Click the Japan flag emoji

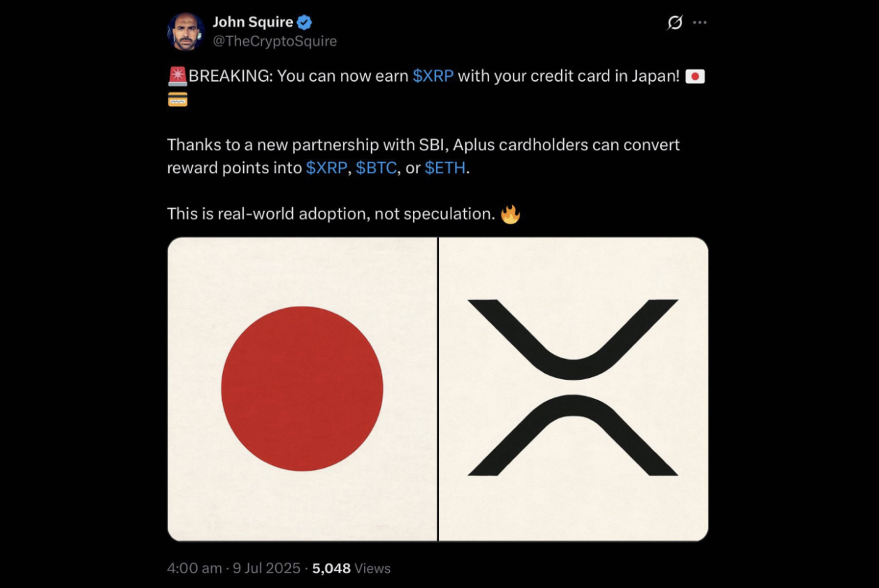click(695, 76)
